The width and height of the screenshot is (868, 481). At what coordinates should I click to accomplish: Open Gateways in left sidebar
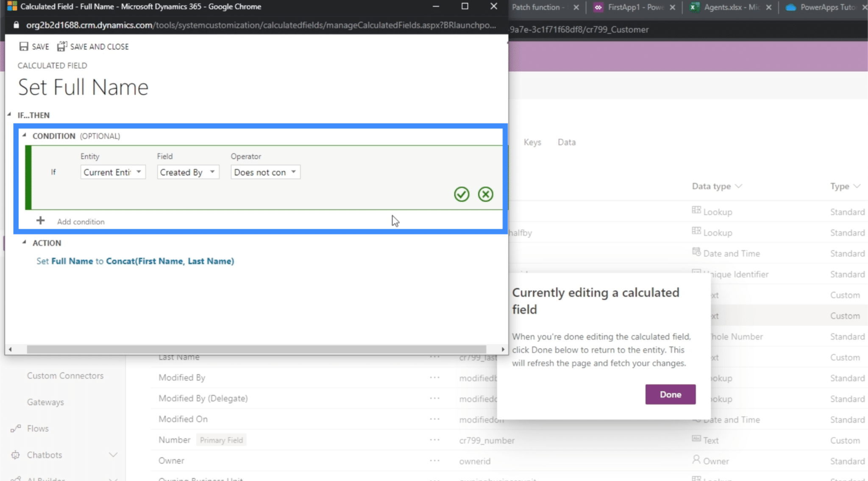tap(45, 402)
